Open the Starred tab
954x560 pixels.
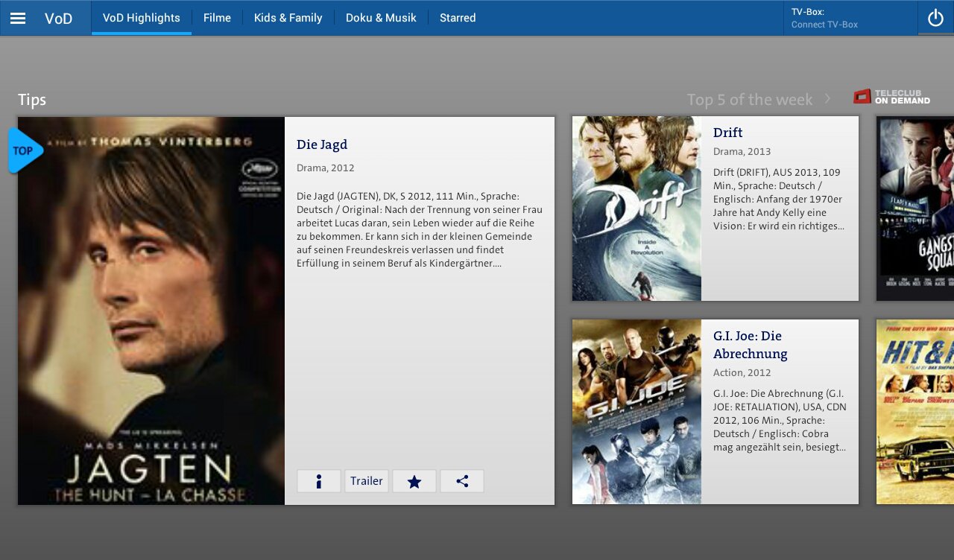point(458,18)
